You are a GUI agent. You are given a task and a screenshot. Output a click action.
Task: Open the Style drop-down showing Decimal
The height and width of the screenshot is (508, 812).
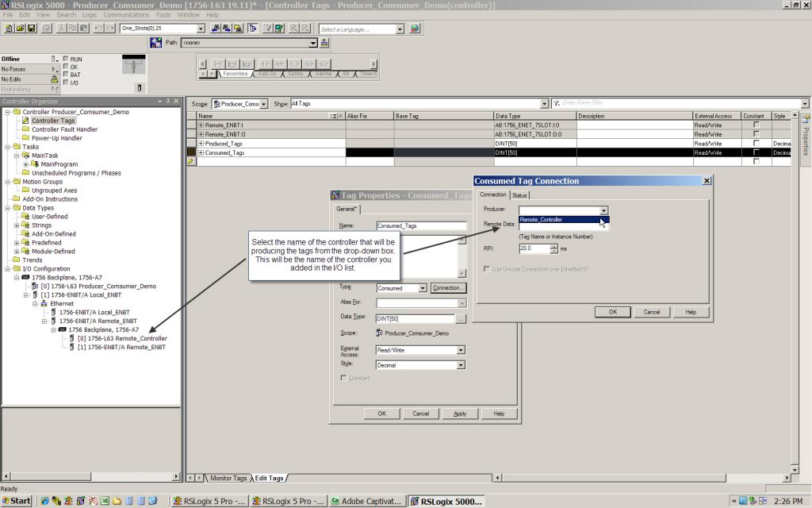tap(461, 365)
